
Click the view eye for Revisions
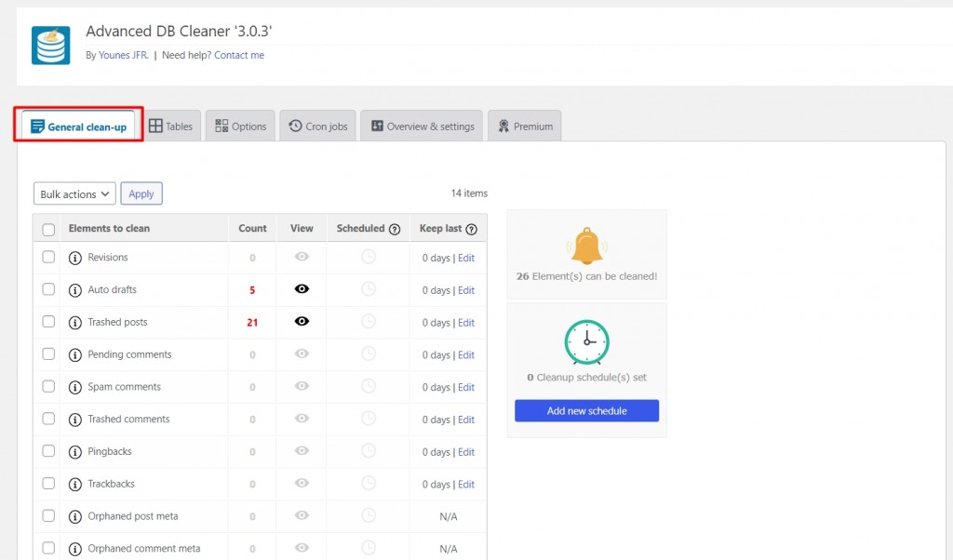coord(302,257)
